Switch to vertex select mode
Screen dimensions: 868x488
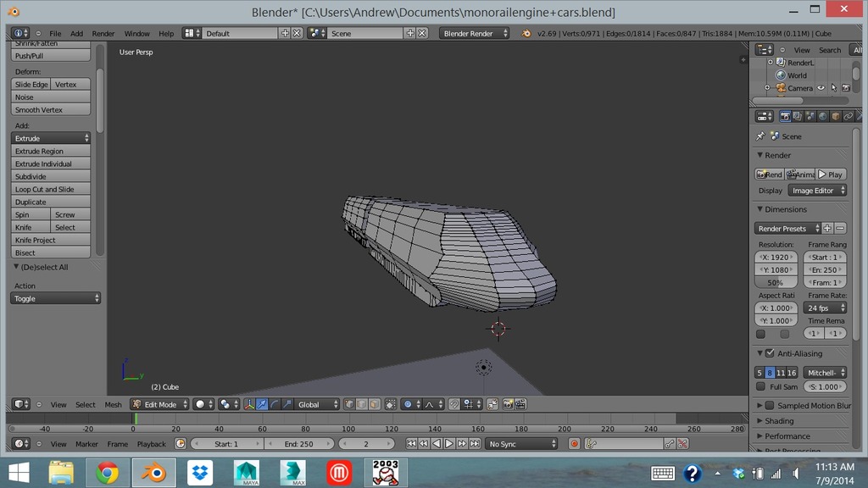tap(349, 404)
